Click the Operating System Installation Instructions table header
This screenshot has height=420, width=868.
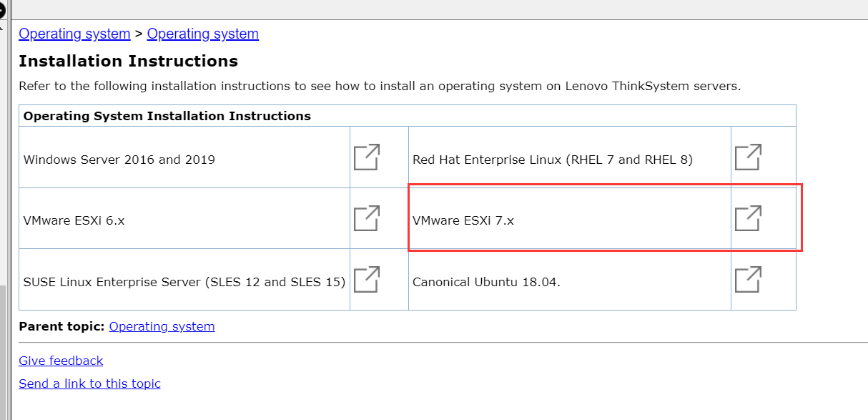pyautogui.click(x=167, y=116)
